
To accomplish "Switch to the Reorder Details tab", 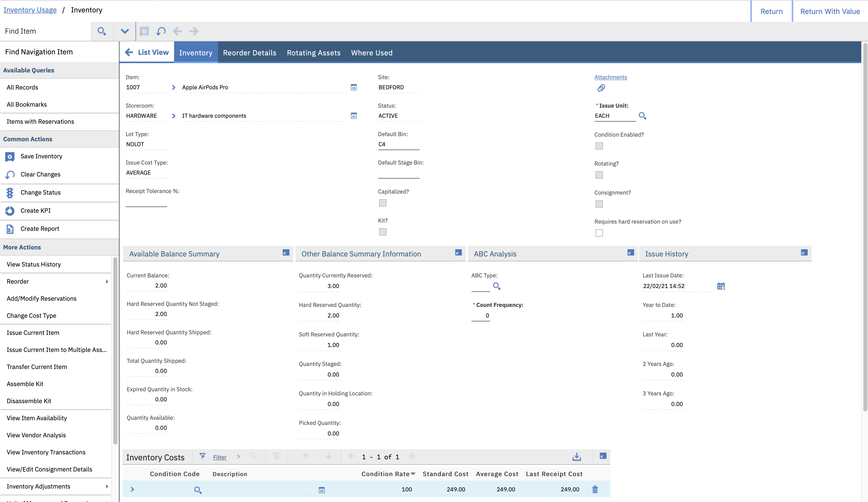I will [249, 52].
